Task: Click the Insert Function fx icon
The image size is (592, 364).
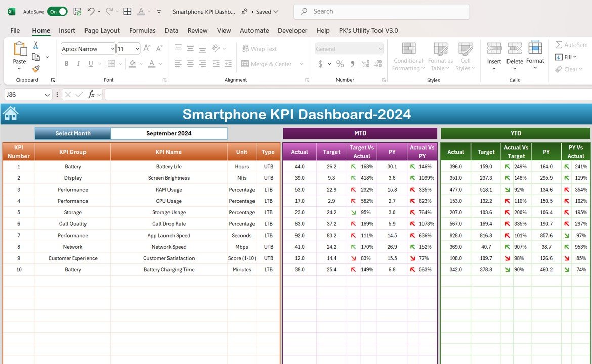Action: [x=91, y=95]
